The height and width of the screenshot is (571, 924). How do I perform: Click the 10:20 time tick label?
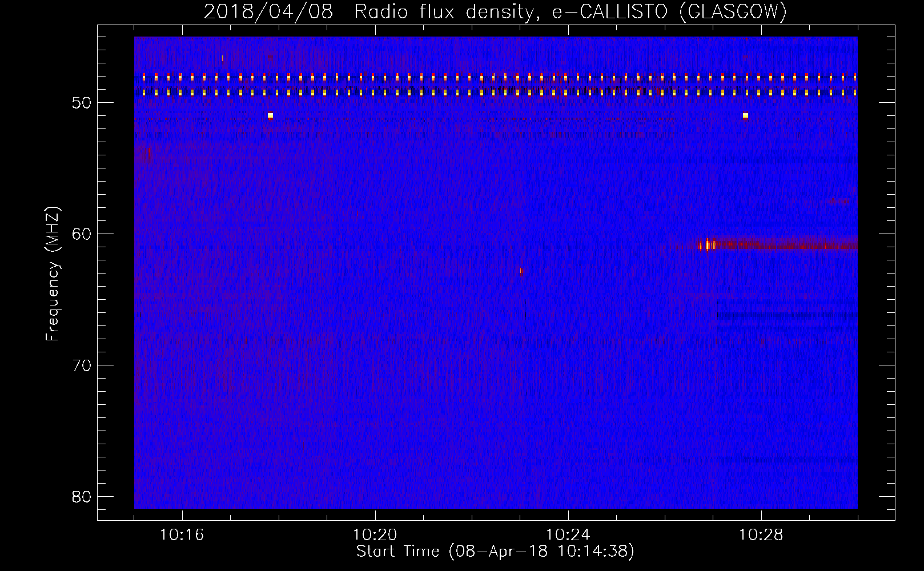[x=375, y=535]
